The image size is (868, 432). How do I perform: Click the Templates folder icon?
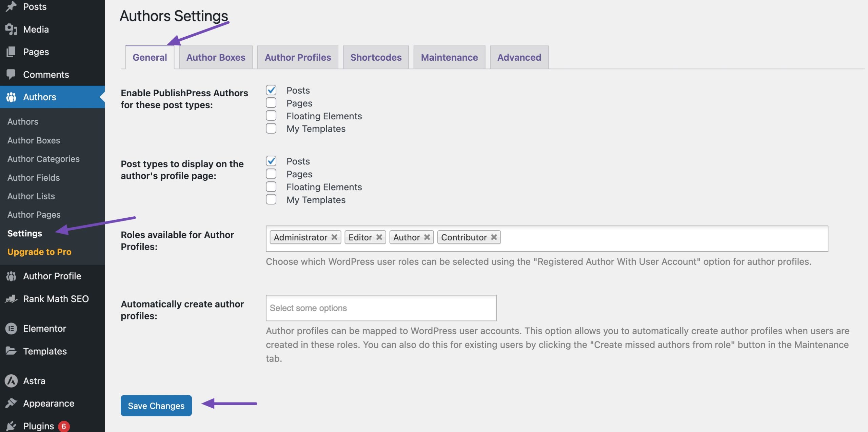click(11, 351)
